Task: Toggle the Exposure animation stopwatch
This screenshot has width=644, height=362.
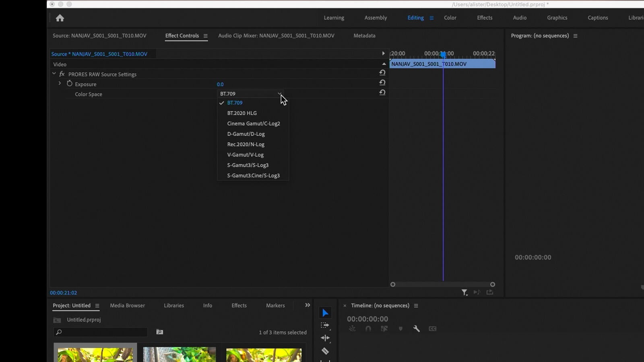Action: click(70, 84)
